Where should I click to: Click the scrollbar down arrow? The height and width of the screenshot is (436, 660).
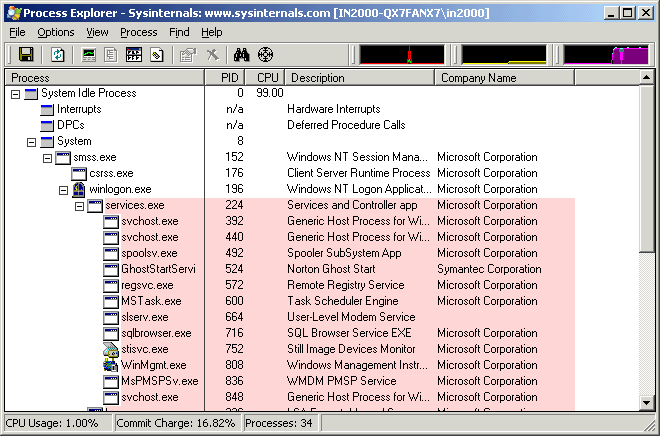[x=647, y=403]
